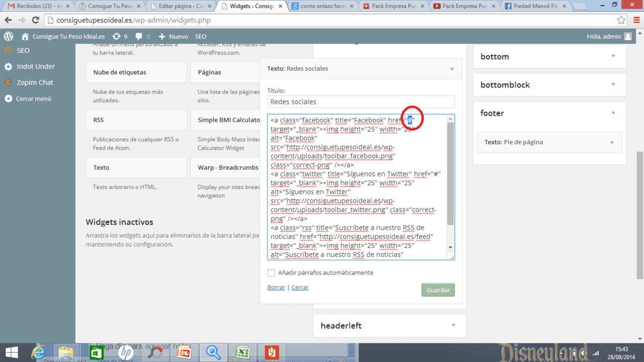Open Excel from the taskbar
The image size is (644, 362).
click(x=242, y=353)
